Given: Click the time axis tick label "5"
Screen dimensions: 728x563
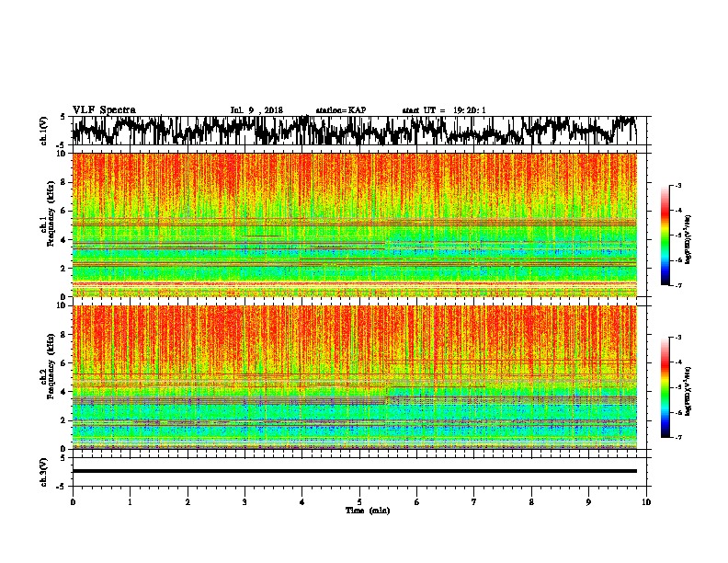Looking at the screenshot, I should [359, 502].
